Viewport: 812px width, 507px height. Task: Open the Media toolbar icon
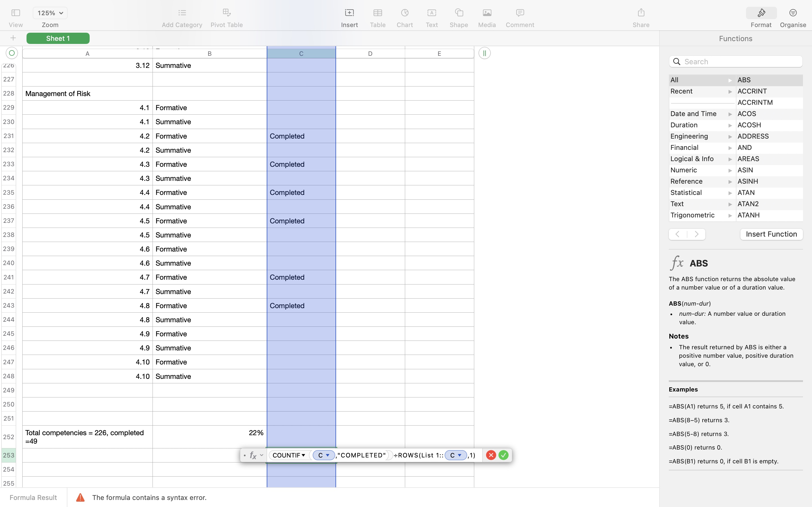point(487,13)
